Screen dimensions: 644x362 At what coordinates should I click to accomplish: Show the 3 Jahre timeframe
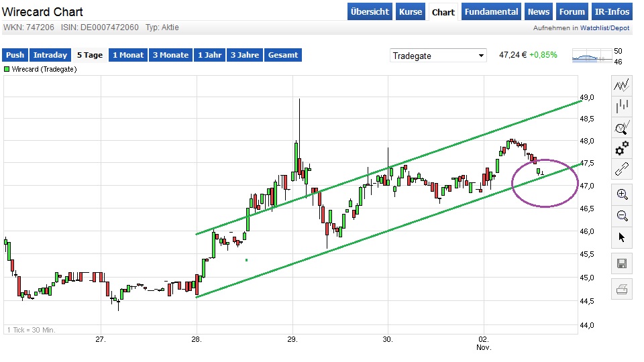tap(244, 55)
